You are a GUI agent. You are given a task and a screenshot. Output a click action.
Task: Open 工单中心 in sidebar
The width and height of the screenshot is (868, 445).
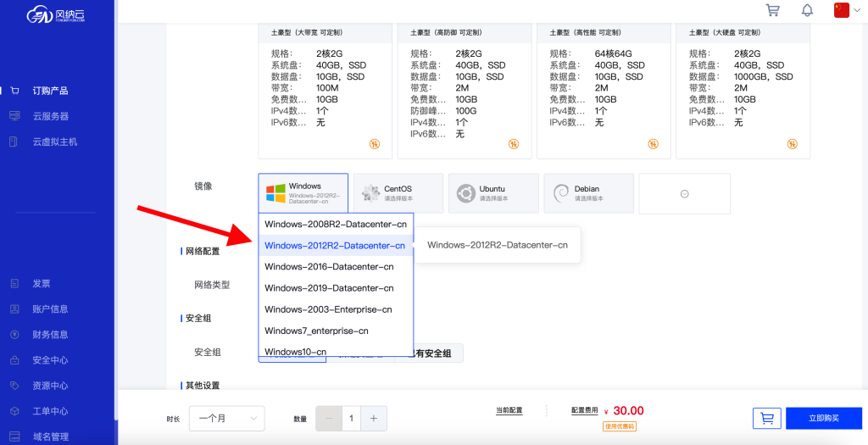click(50, 411)
